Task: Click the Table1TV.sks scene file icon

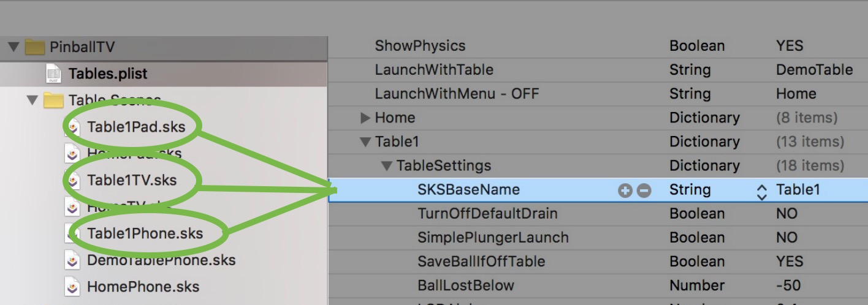Action: (x=74, y=181)
